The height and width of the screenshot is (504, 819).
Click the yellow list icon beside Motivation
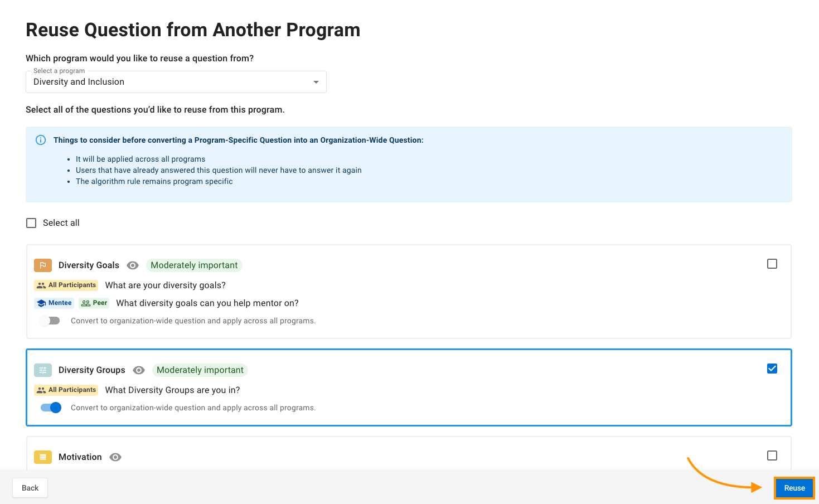(x=43, y=457)
